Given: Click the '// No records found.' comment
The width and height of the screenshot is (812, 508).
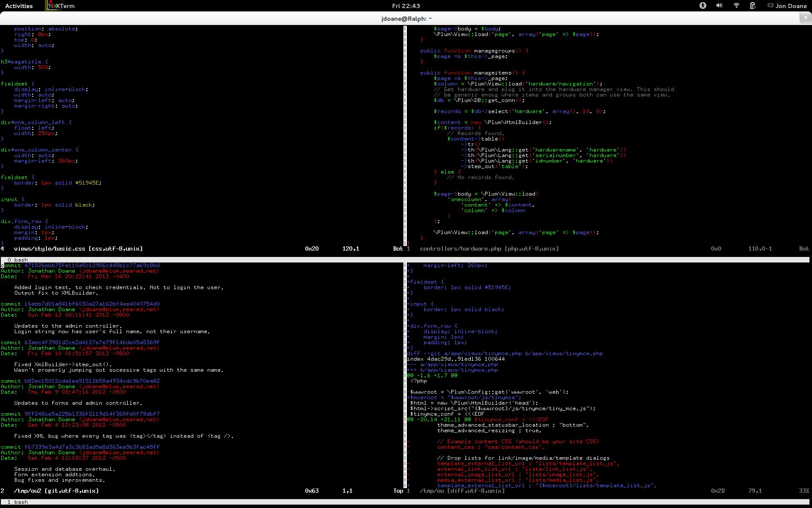Looking at the screenshot, I should click(481, 177).
